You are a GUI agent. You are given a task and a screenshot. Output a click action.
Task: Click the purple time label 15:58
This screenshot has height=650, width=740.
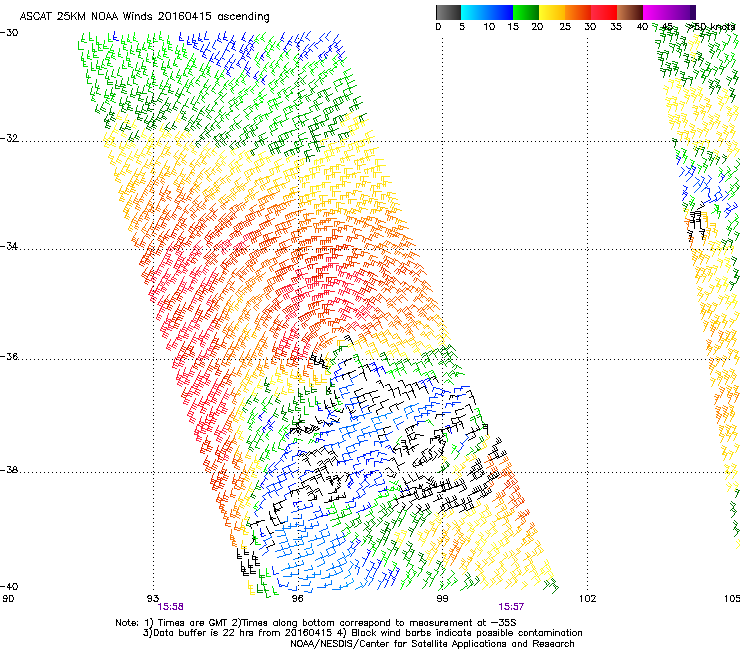pyautogui.click(x=170, y=607)
